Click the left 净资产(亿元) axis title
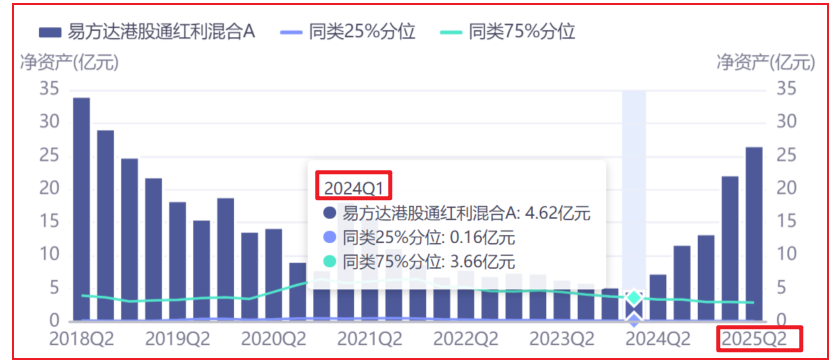The image size is (838, 361). coord(69,63)
